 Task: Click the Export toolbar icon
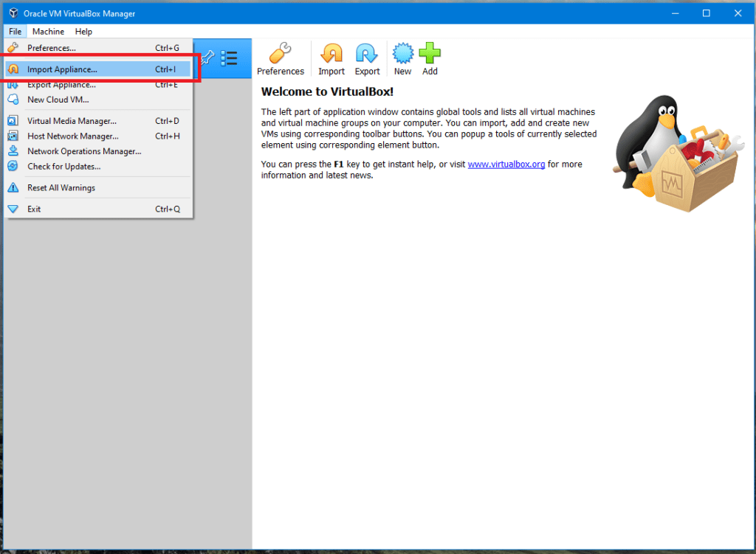pyautogui.click(x=367, y=55)
